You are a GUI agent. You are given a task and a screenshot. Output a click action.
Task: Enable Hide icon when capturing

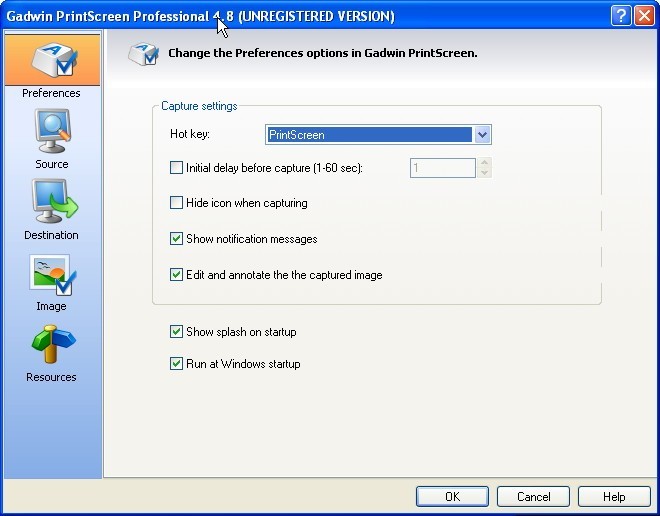pyautogui.click(x=176, y=203)
